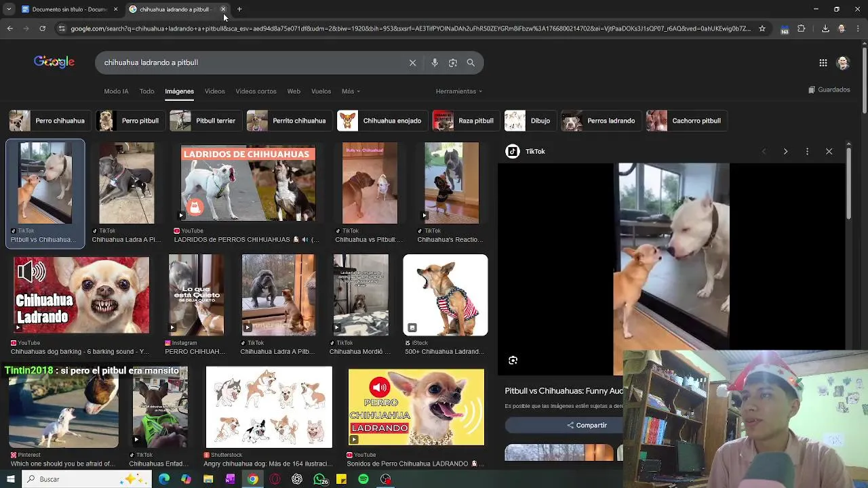Expand the Herramientas tools dropdown

click(x=459, y=91)
